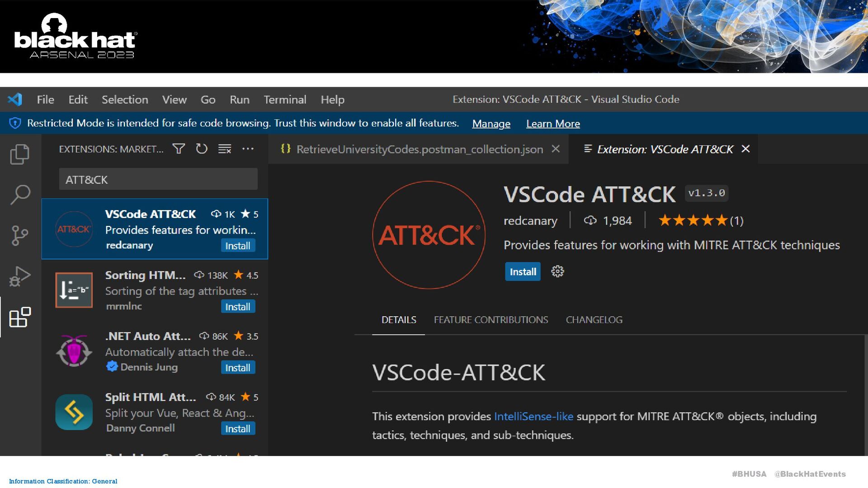Open the extension manage gear icon
This screenshot has height=488, width=868.
(557, 272)
